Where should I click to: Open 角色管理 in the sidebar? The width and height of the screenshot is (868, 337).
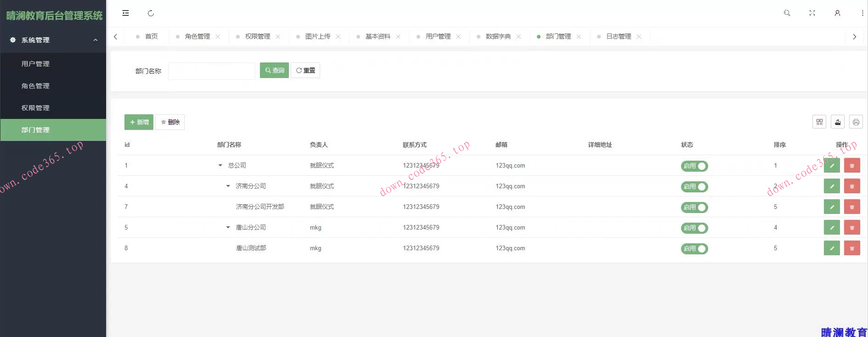pos(53,86)
